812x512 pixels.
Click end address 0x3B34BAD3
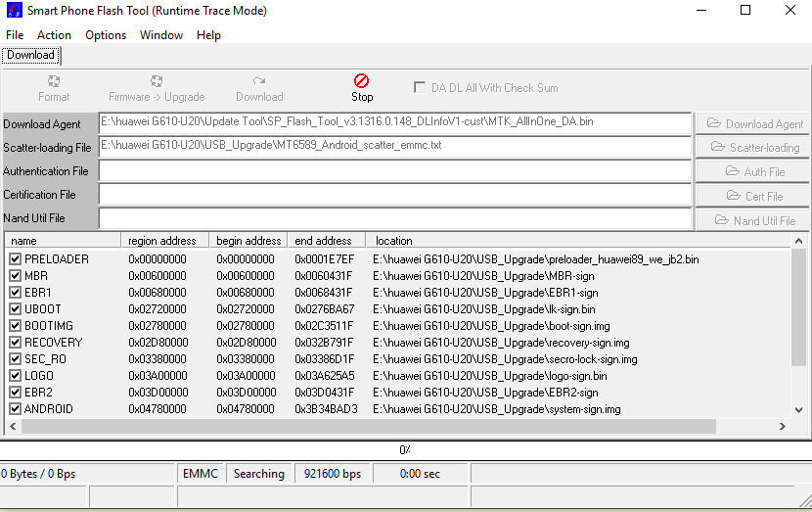pyautogui.click(x=326, y=409)
